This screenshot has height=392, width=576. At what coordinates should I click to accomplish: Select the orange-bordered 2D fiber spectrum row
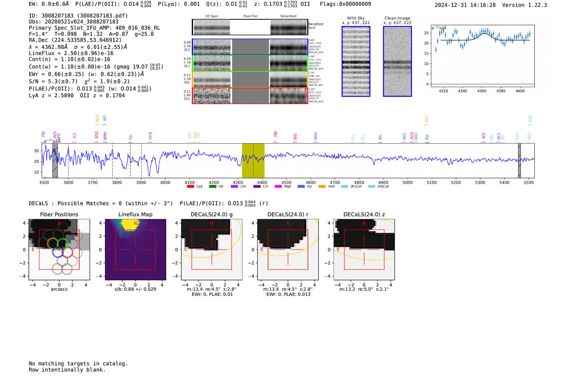pyautogui.click(x=250, y=79)
